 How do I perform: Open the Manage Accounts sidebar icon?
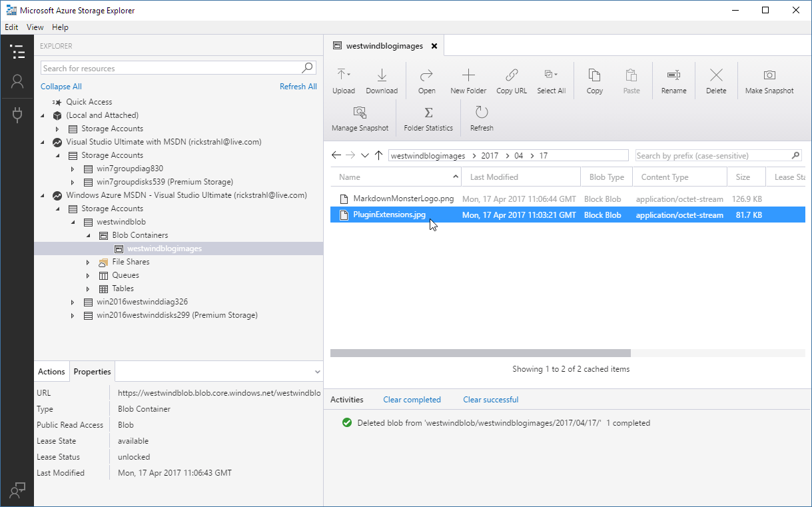[17, 82]
